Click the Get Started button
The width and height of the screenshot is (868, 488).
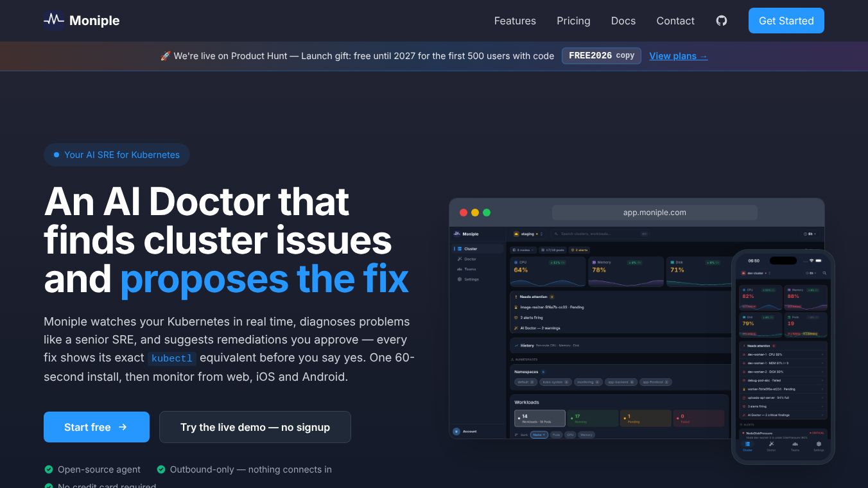(786, 21)
